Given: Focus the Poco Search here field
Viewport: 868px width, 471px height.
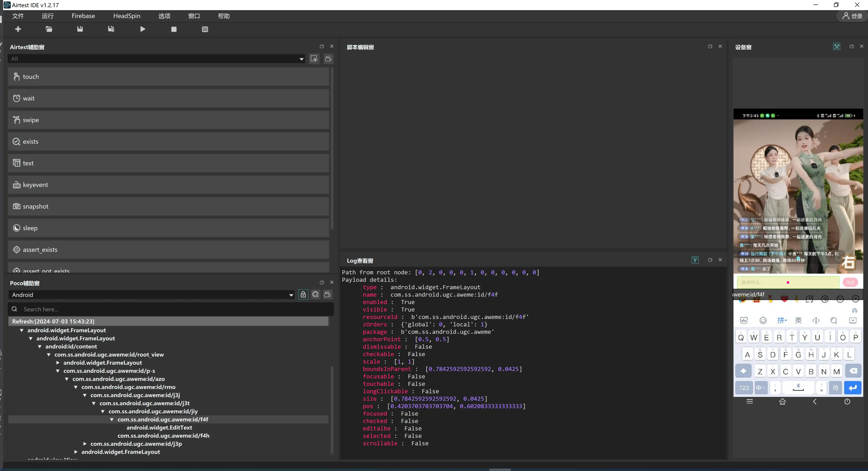Looking at the screenshot, I should click(171, 309).
